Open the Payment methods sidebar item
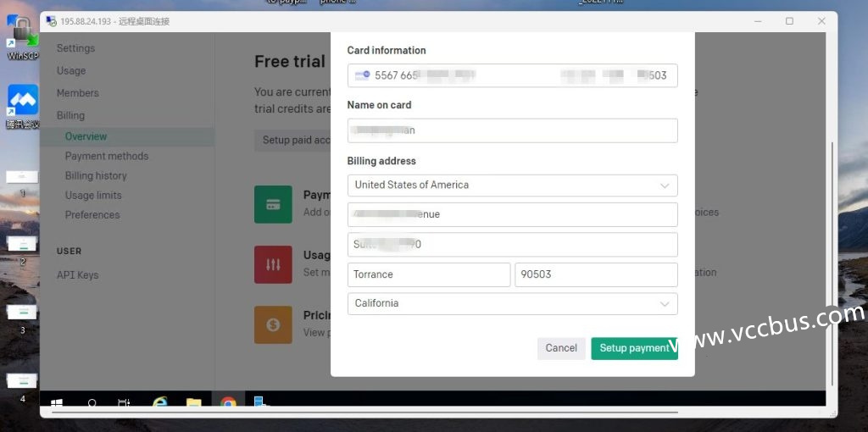The height and width of the screenshot is (432, 868). pyautogui.click(x=107, y=156)
